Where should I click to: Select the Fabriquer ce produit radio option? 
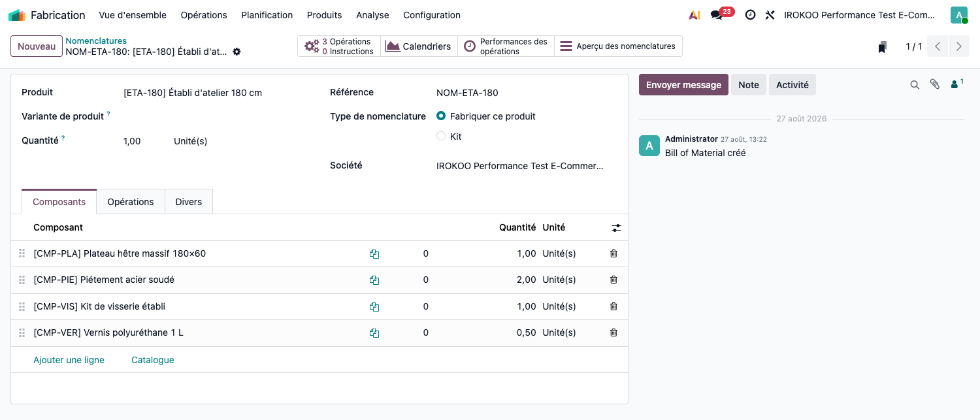coord(441,116)
